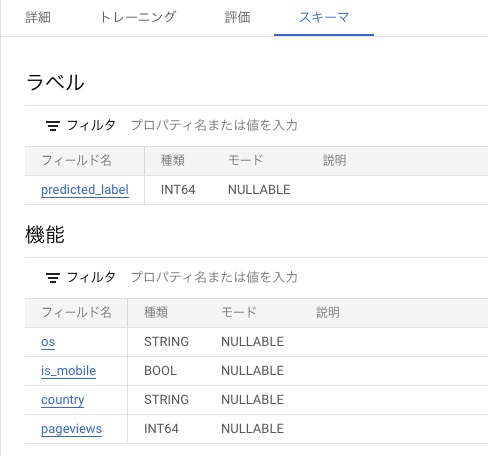The width and height of the screenshot is (488, 456).
Task: Click 説明 column header in 機能 table
Action: [x=328, y=313]
